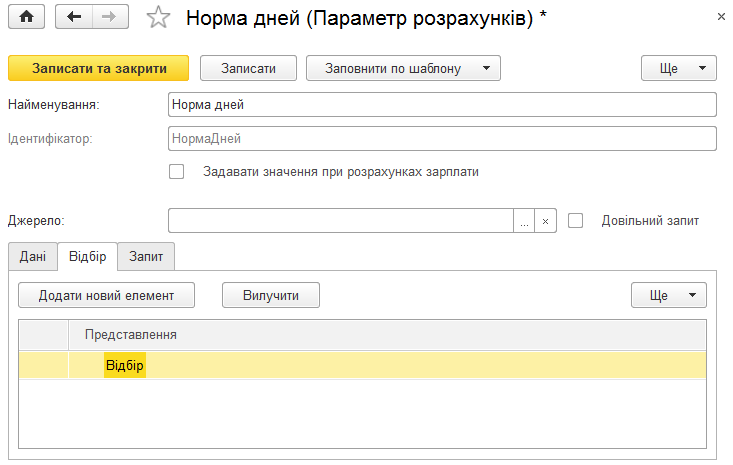Toggle the Довільний запит checkbox
The width and height of the screenshot is (733, 465).
pos(575,221)
